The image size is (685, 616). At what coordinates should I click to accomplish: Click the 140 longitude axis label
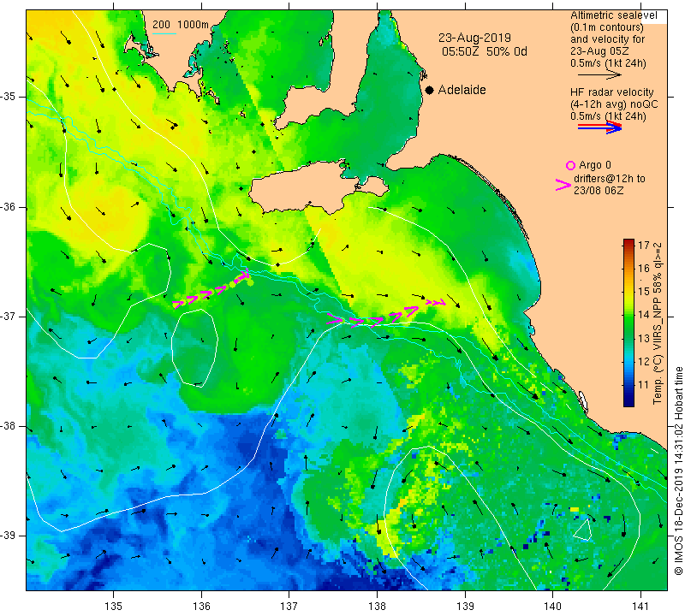tap(552, 606)
